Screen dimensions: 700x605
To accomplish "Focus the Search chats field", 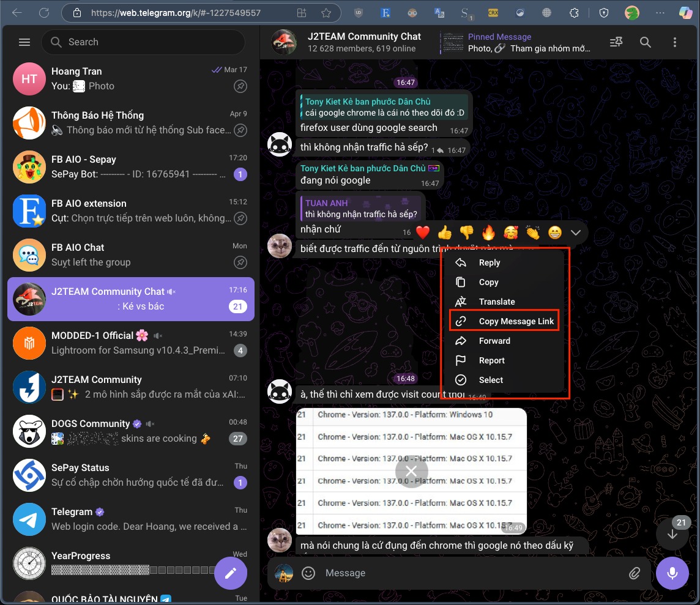I will click(143, 42).
